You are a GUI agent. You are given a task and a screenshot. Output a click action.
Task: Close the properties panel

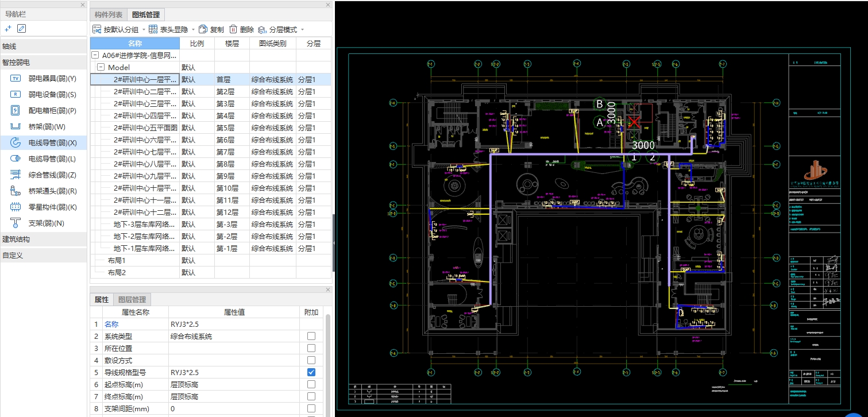[x=328, y=289]
